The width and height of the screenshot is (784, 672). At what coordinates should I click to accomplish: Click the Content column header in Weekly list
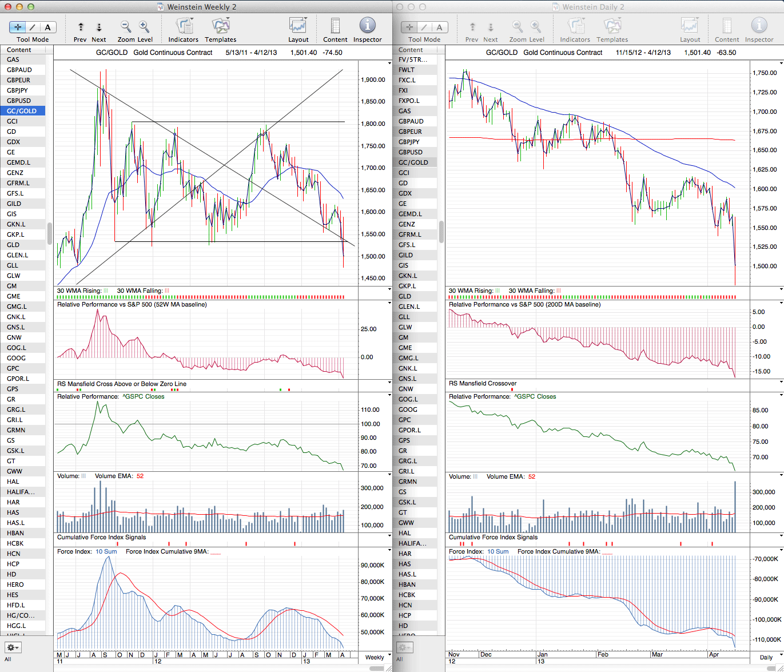tap(19, 50)
